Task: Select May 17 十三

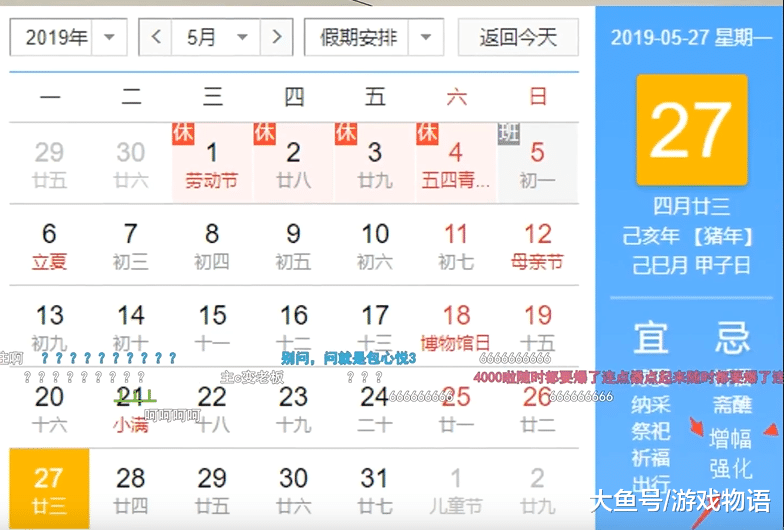Action: pyautogui.click(x=375, y=326)
